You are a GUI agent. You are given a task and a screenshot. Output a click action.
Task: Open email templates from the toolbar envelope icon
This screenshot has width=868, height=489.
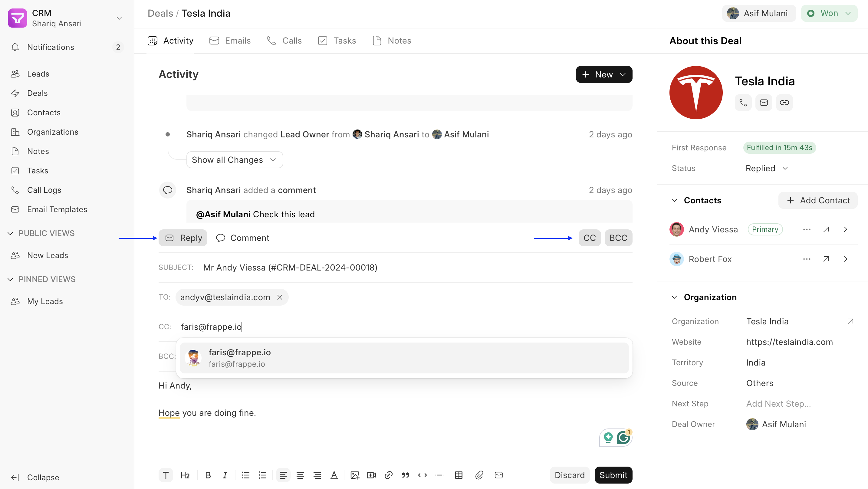click(x=499, y=475)
